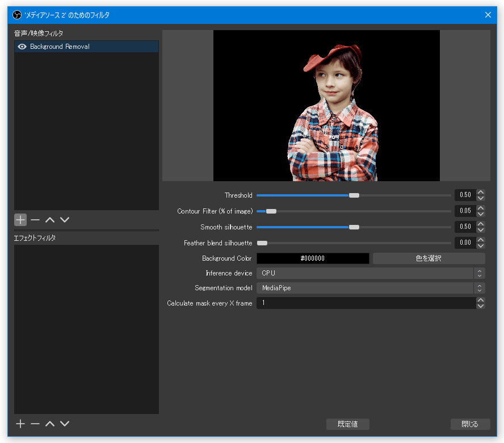
Task: Move audio/video filter up with arrow icon
Action: 50,220
